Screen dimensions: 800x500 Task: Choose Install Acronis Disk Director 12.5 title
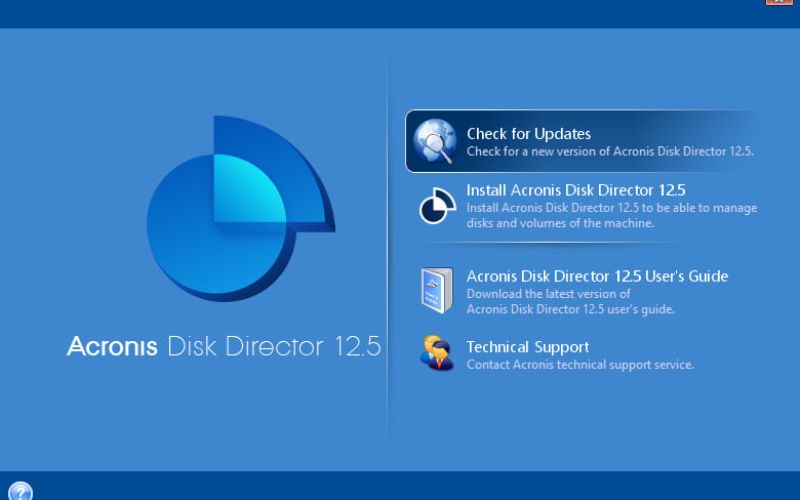click(576, 190)
